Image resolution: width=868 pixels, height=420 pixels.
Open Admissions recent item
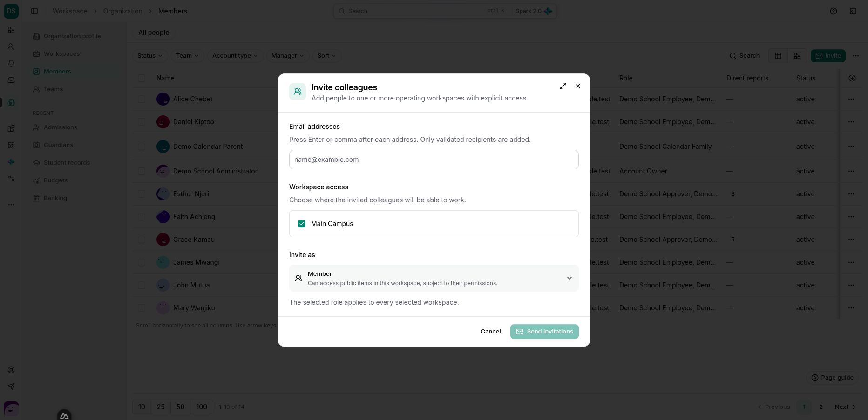61,127
